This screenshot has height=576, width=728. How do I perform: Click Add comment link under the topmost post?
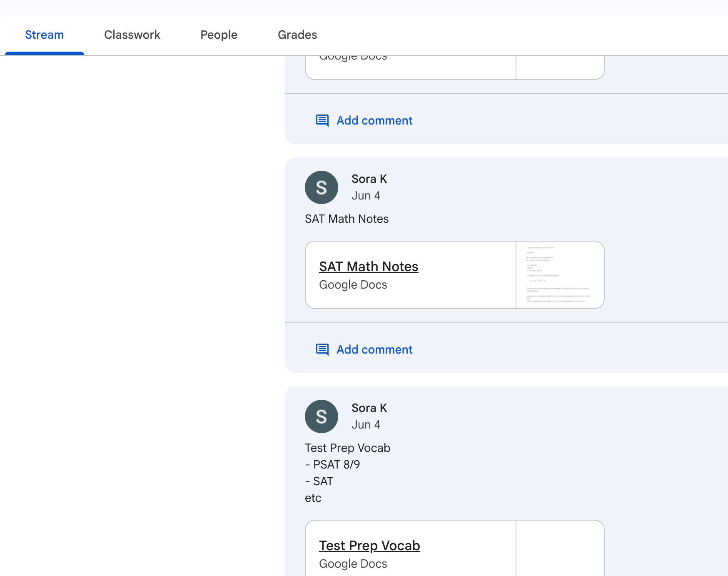(x=374, y=121)
